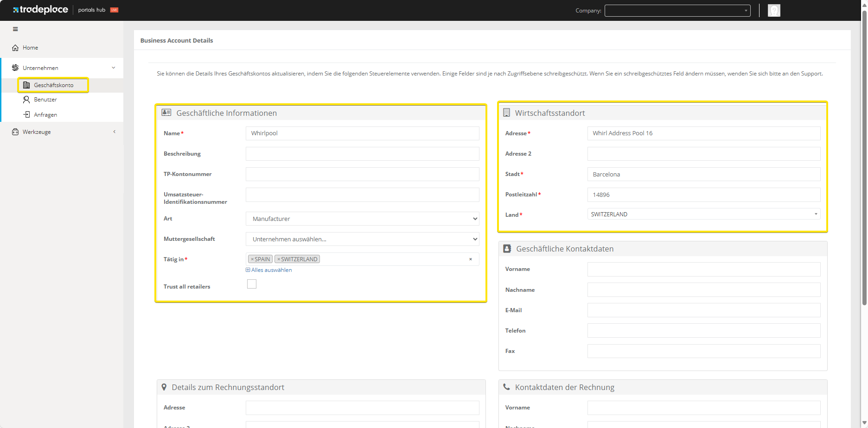Click the Fax input field
The height and width of the screenshot is (428, 868).
(x=704, y=351)
